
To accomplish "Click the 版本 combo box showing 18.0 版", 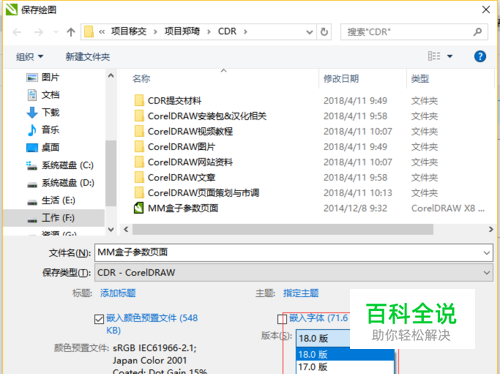I will [323, 338].
